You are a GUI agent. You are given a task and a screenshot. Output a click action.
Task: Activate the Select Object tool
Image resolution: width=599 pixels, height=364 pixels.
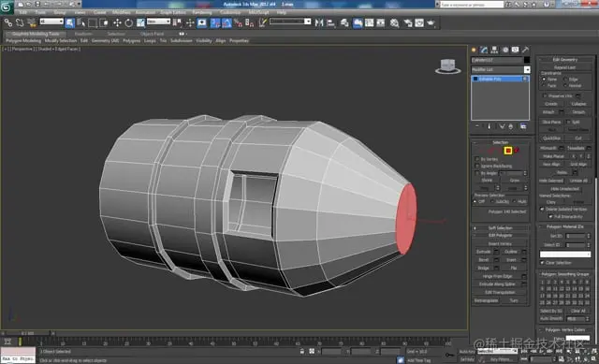(70, 22)
